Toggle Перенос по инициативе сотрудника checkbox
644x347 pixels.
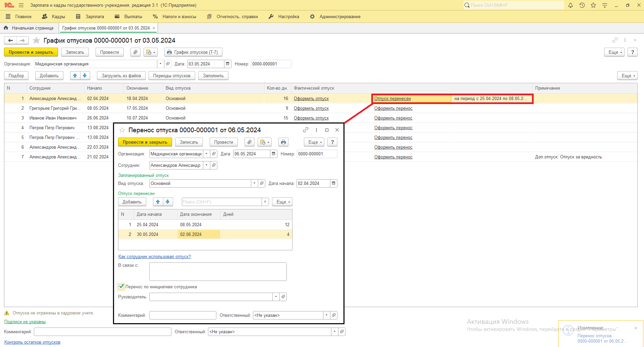(x=121, y=287)
